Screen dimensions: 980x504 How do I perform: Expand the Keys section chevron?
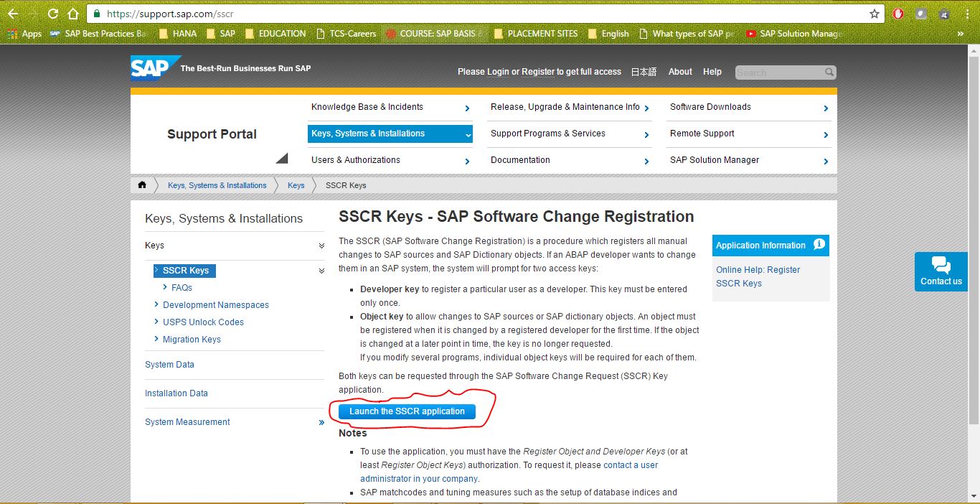320,246
